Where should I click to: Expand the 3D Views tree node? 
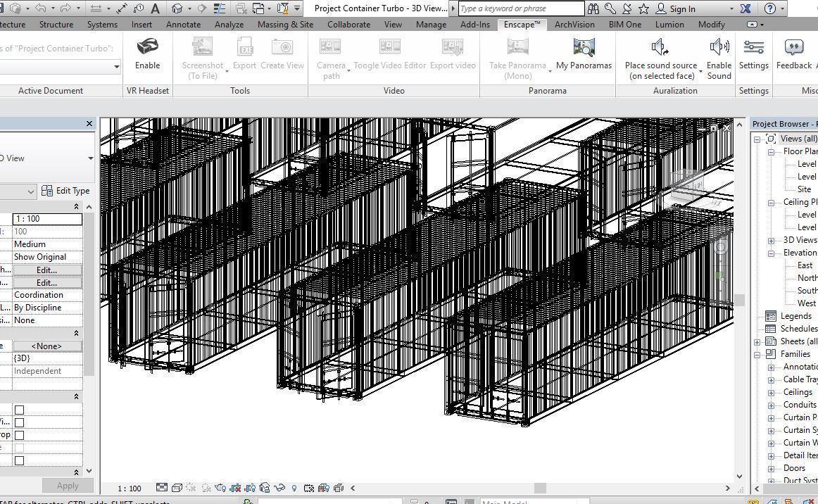point(771,240)
